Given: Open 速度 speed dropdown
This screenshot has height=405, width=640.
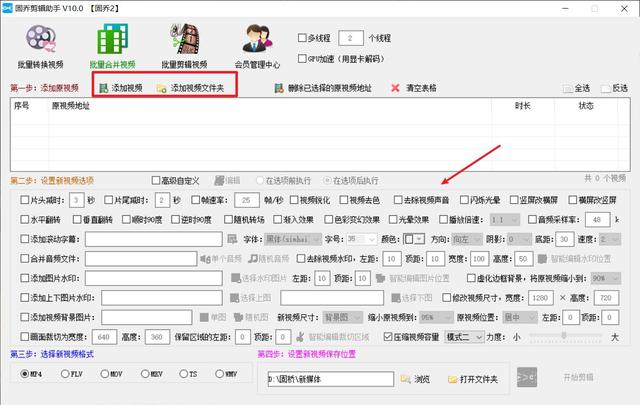Looking at the screenshot, I should pyautogui.click(x=610, y=239).
